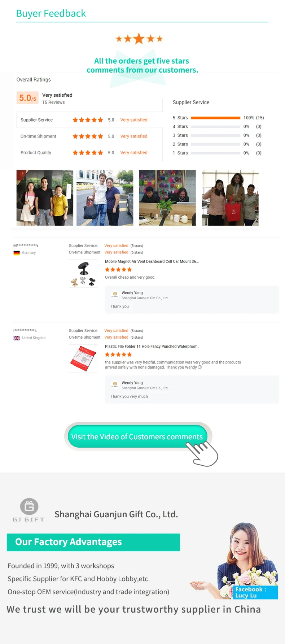Select the Supplier Service rating row
This screenshot has height=644, width=285.
pos(89,120)
